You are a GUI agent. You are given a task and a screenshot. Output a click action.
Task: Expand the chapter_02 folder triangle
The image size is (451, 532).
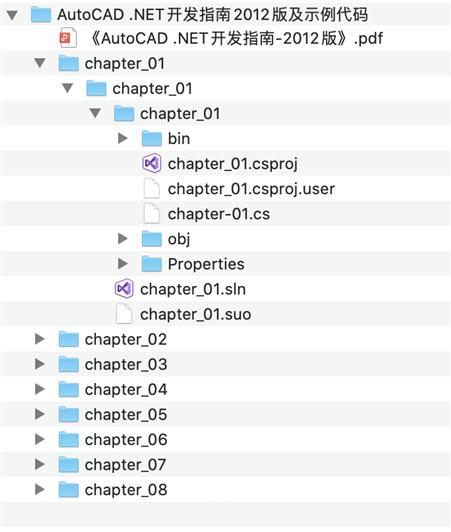pyautogui.click(x=40, y=339)
